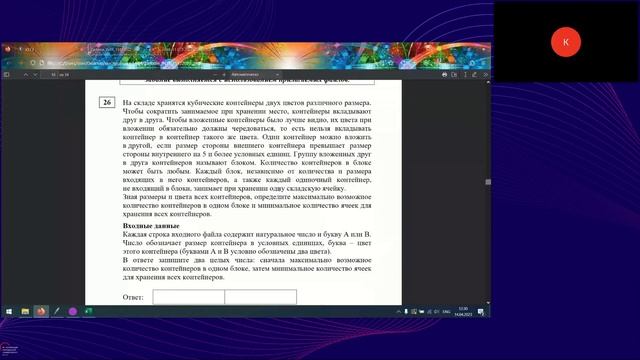640x360 pixels.
Task: Click the scrollbar up arrow
Action: tap(488, 82)
